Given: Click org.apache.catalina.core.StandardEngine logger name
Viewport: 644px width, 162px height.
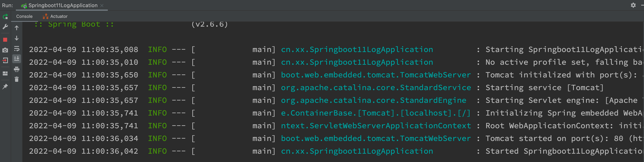Looking at the screenshot, I should coord(374,100).
